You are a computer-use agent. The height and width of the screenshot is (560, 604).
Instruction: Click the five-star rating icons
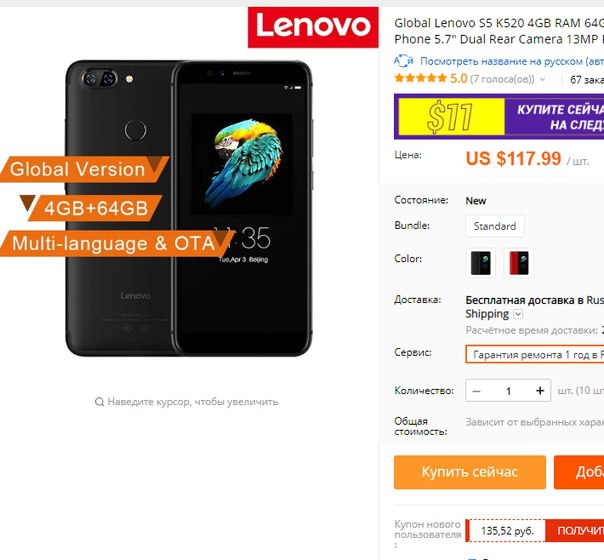(x=421, y=79)
